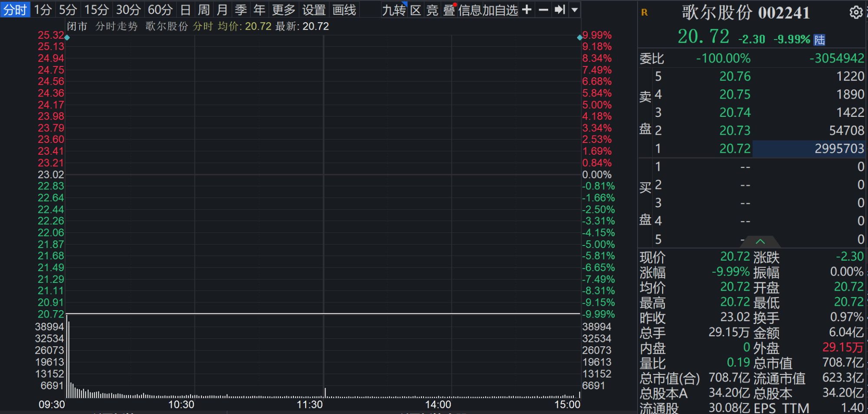Click the 换手 turnover value 0.97%
The width and height of the screenshot is (868, 414).
(x=847, y=317)
